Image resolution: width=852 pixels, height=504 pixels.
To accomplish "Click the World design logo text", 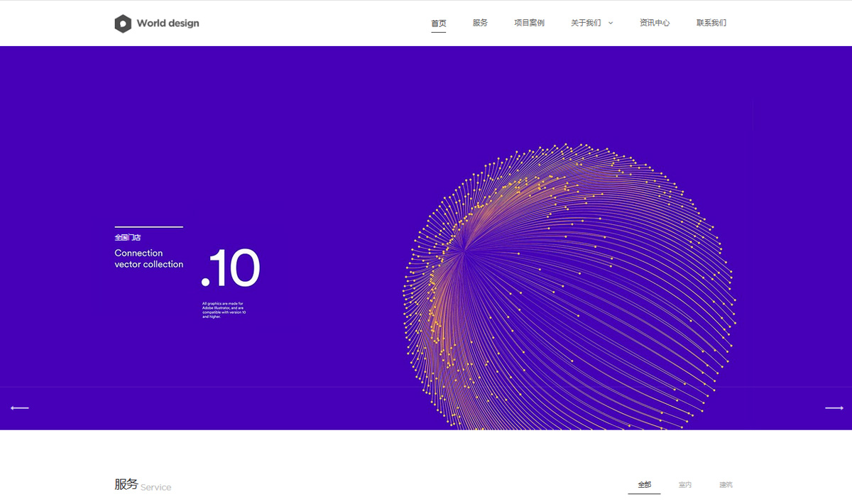I will click(168, 23).
